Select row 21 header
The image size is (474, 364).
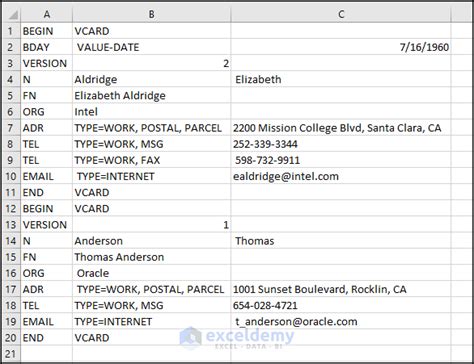(x=11, y=354)
